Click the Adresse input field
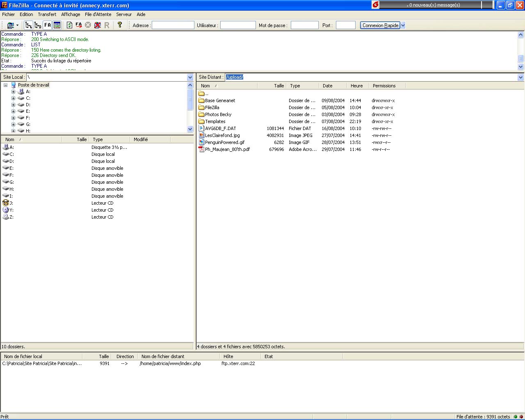Viewport: 525px width, 420px height. (173, 25)
